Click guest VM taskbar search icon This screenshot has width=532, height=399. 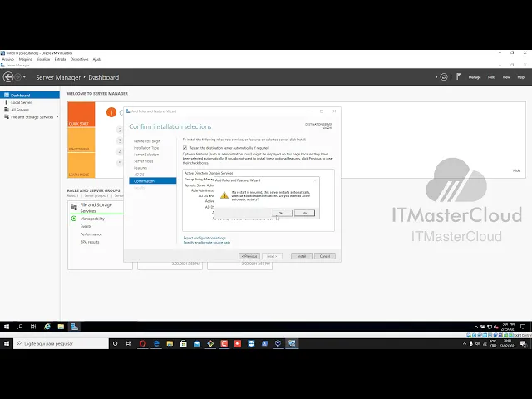click(20, 327)
